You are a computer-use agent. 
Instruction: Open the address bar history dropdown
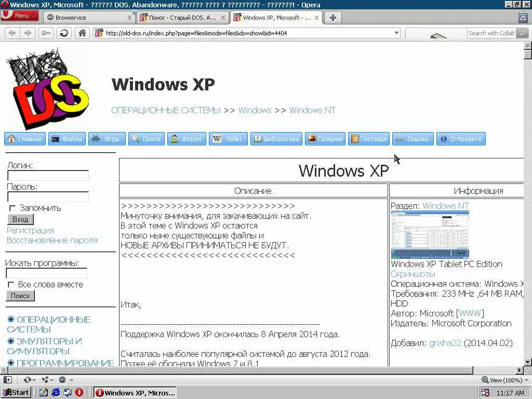[396, 33]
